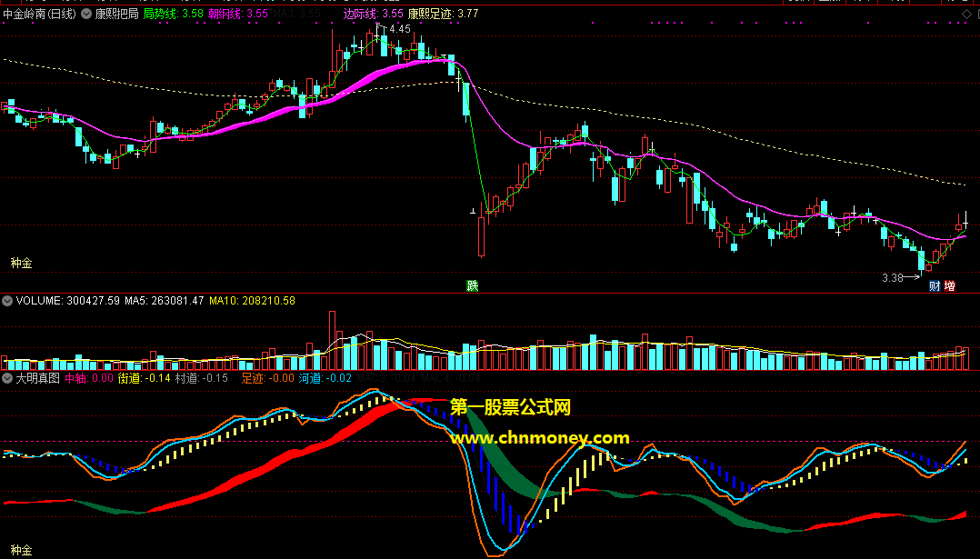Open the dropdown arrow beside 康熙把局 indicator

pyautogui.click(x=86, y=13)
